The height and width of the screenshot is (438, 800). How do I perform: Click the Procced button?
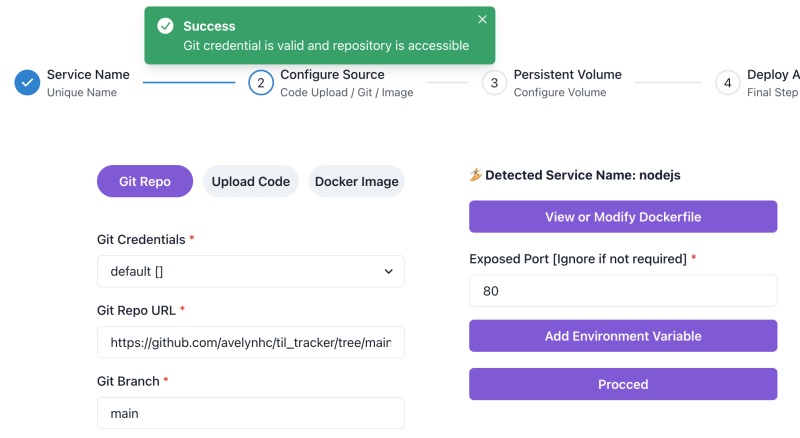pyautogui.click(x=623, y=384)
